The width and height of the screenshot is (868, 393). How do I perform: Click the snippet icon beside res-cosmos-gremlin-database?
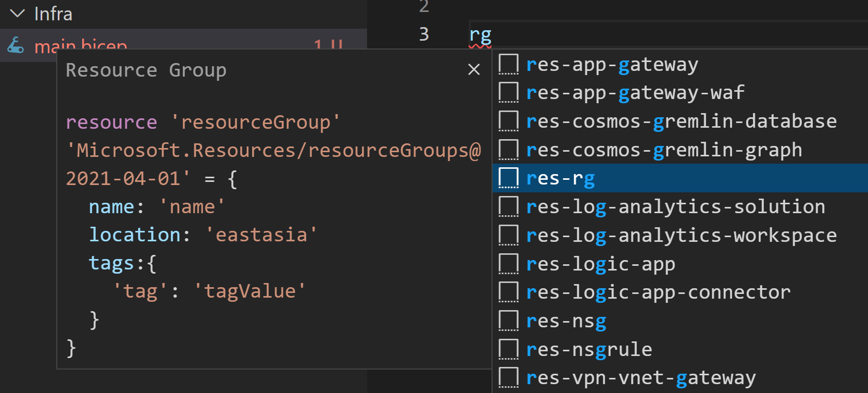[x=508, y=121]
